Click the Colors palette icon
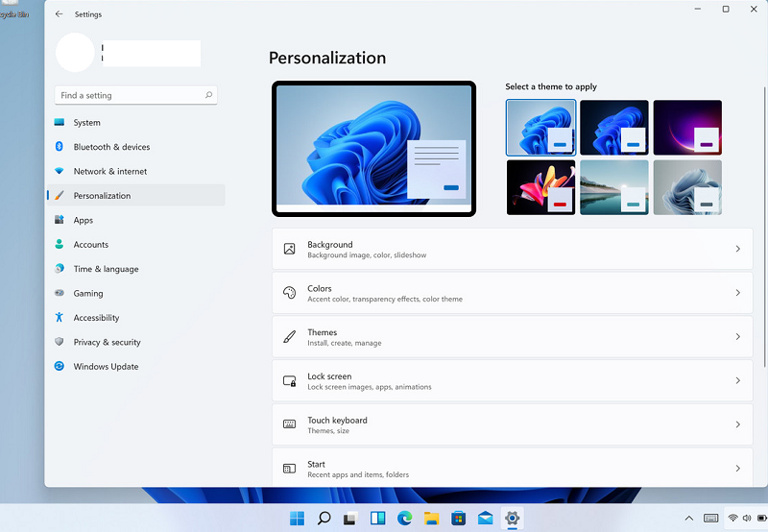This screenshot has height=532, width=768. pos(290,293)
